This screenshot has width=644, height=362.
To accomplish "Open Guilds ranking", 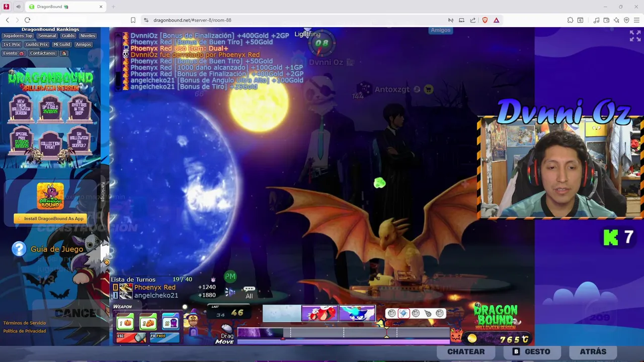I will [68, 36].
